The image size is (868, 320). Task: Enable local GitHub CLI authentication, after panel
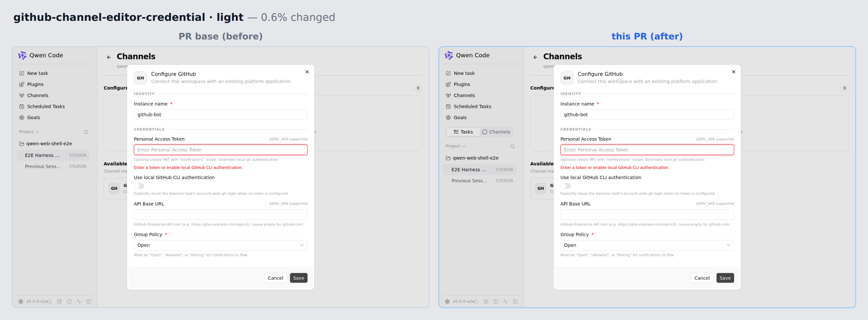click(566, 186)
